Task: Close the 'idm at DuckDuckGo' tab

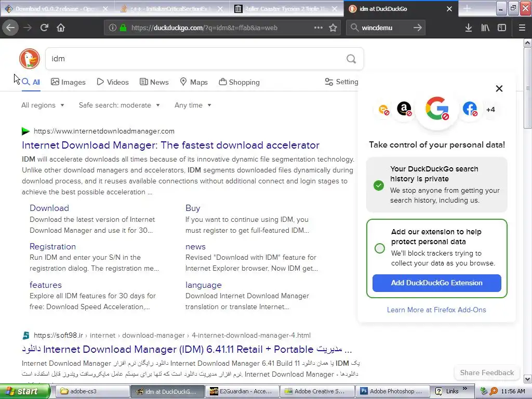Action: coord(449,9)
